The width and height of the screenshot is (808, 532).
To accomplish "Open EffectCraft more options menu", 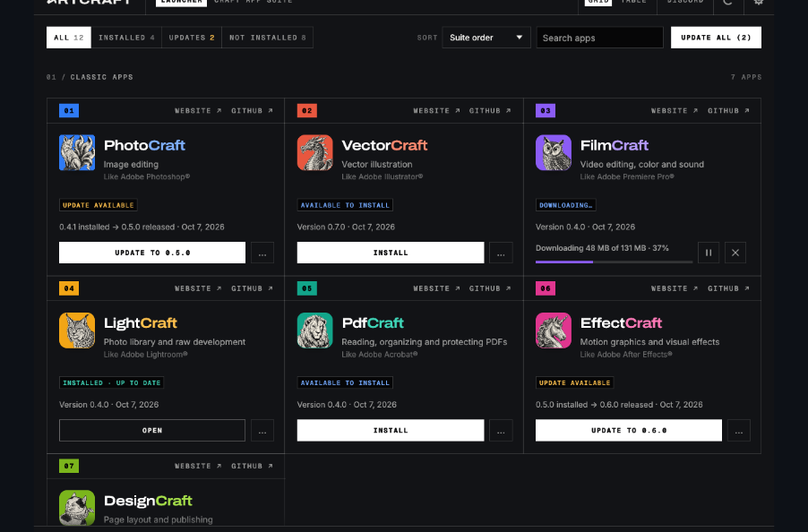I will pos(739,431).
